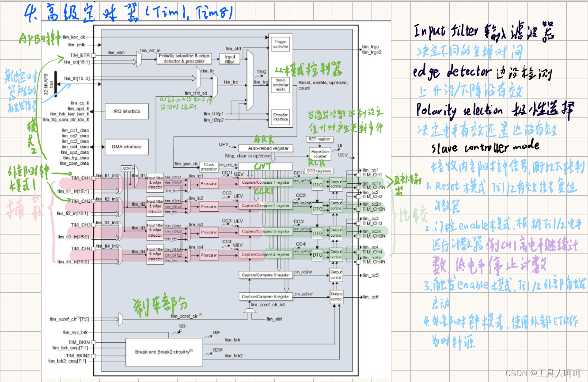The height and width of the screenshot is (382, 588).
Task: Click the Prescaler block fed by tim_ic4
Action: [209, 255]
